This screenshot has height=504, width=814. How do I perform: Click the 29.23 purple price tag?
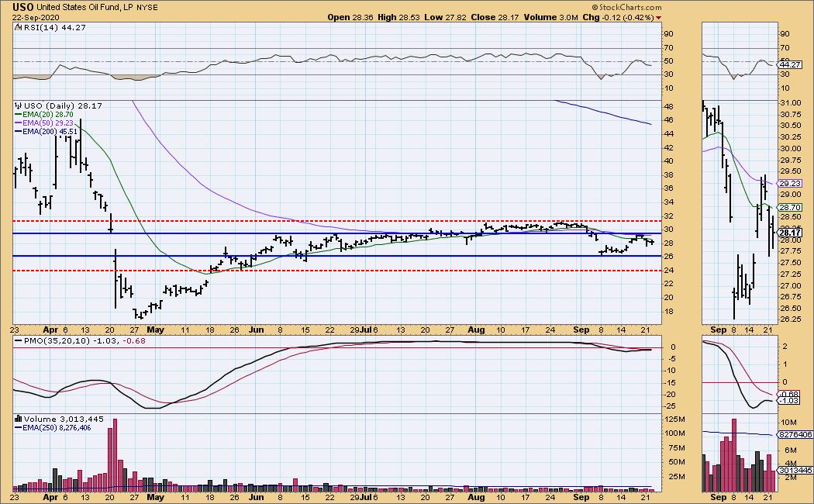(x=791, y=183)
